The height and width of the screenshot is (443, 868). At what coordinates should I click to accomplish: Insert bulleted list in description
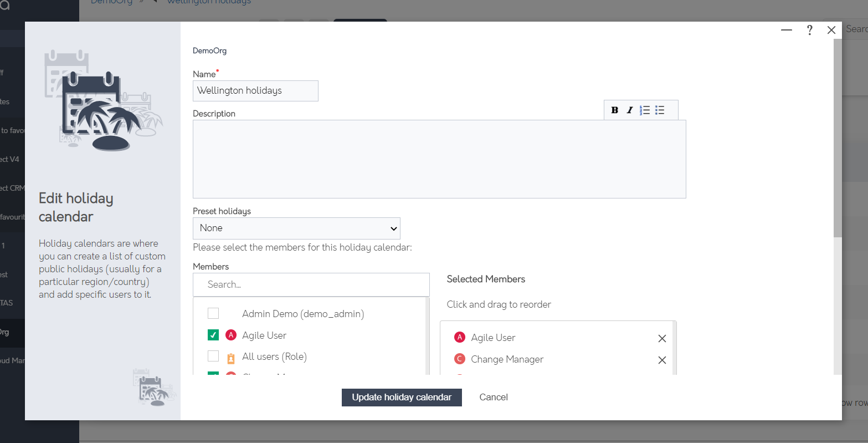coord(660,110)
